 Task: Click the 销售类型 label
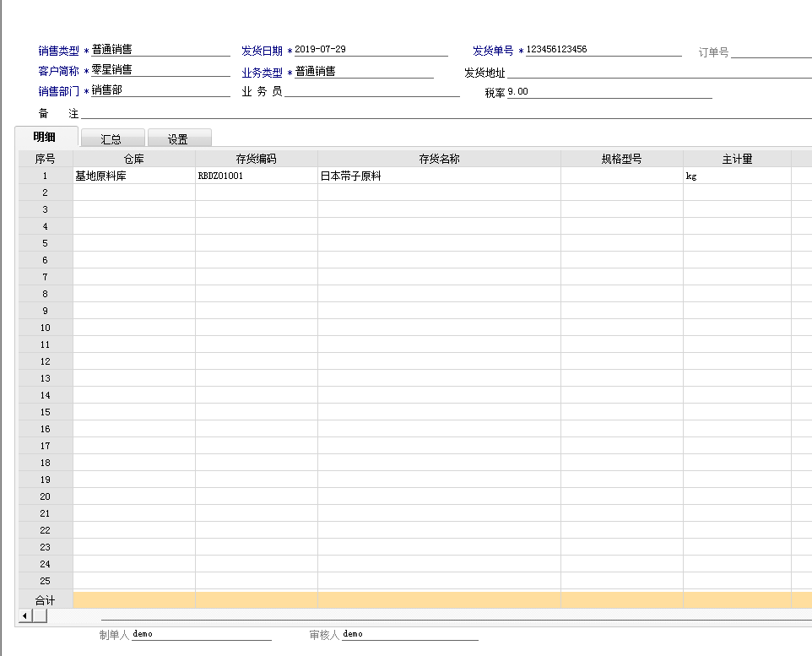click(x=58, y=51)
